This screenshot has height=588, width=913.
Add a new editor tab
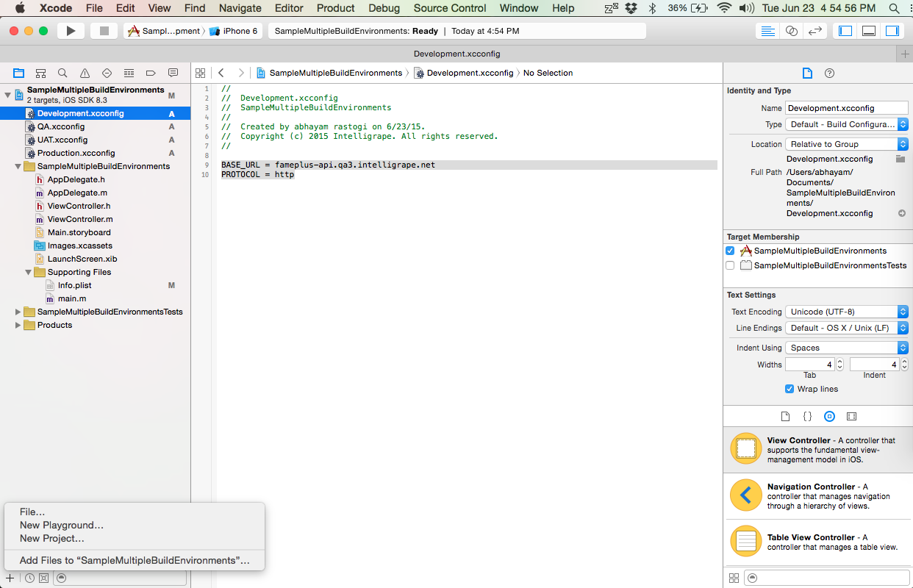click(x=905, y=54)
